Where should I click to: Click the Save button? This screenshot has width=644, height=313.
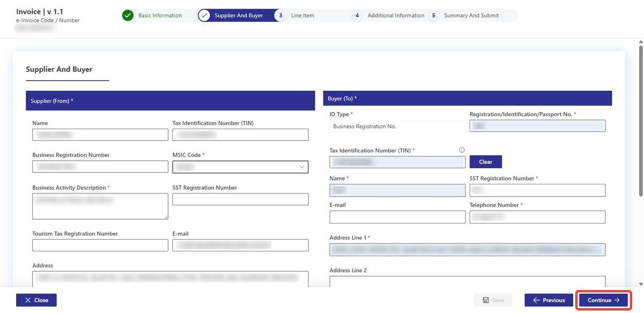pyautogui.click(x=493, y=300)
